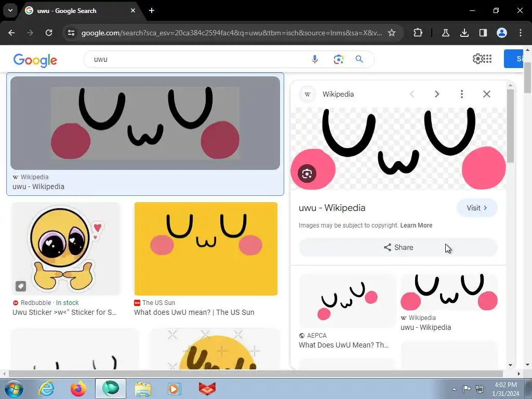Open the Learn More copyright link
The image size is (532, 399).
click(x=416, y=225)
